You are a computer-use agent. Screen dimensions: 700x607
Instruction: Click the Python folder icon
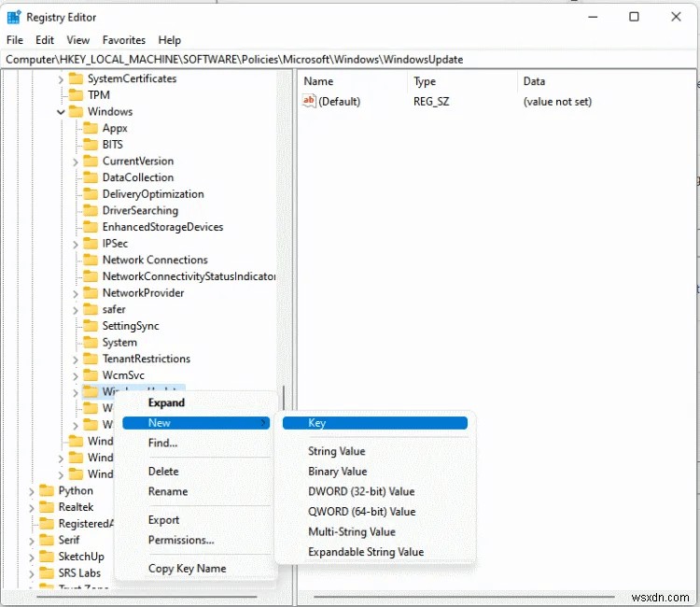click(x=47, y=490)
